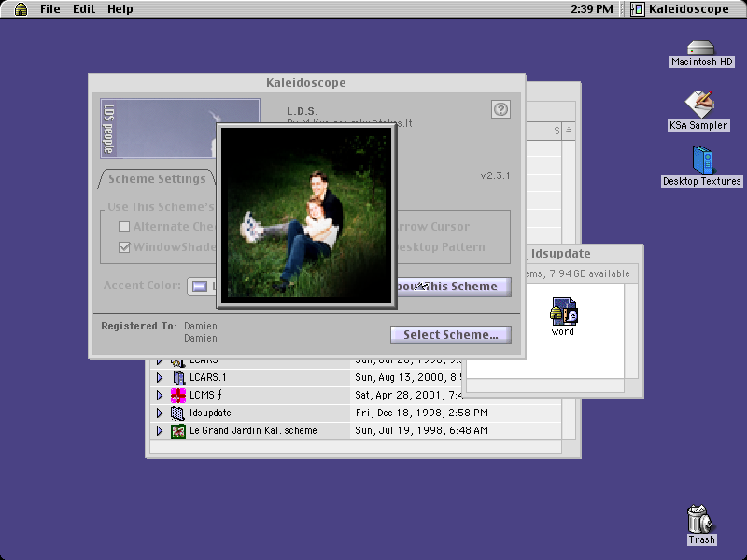The width and height of the screenshot is (747, 560).
Task: Open the Help menu
Action: pos(120,9)
